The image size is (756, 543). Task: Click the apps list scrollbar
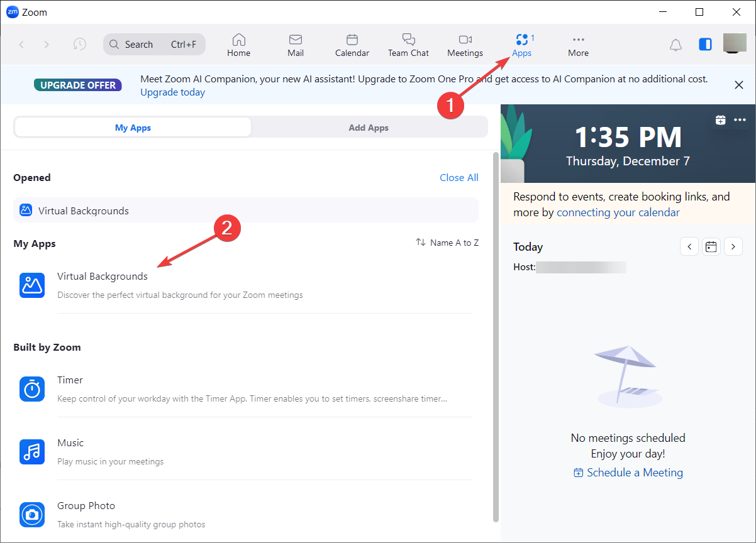point(496,336)
